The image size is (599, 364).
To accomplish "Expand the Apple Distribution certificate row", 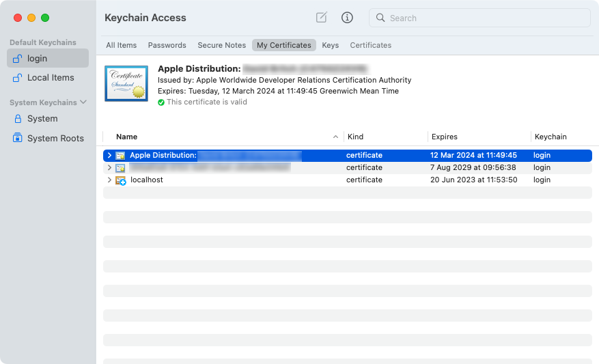I will 109,155.
